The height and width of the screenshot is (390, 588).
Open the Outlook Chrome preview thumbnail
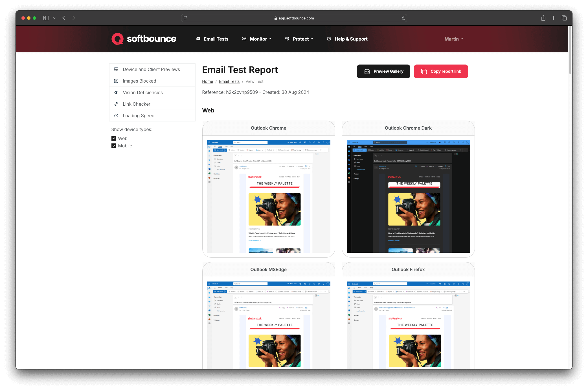pos(269,196)
